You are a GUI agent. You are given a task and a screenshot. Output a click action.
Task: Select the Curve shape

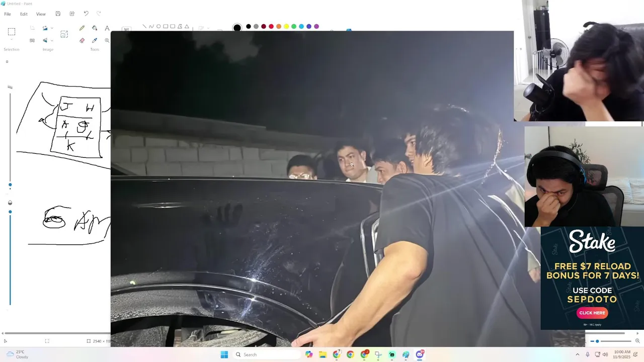pyautogui.click(x=151, y=26)
